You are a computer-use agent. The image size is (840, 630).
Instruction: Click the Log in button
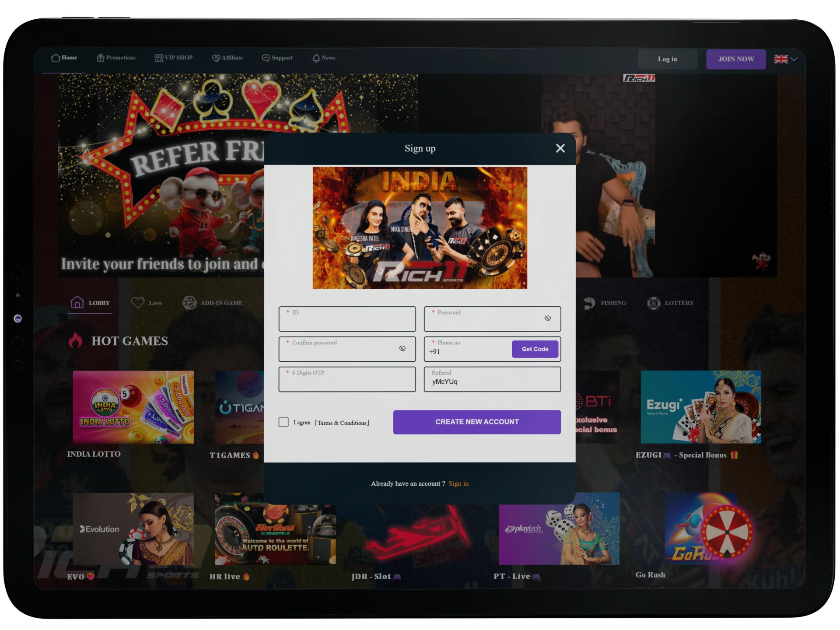667,59
